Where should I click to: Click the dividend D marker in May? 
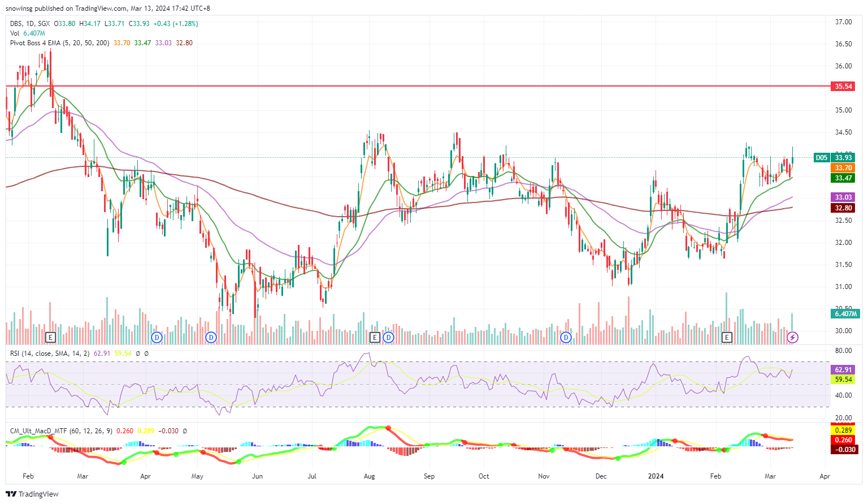[211, 338]
